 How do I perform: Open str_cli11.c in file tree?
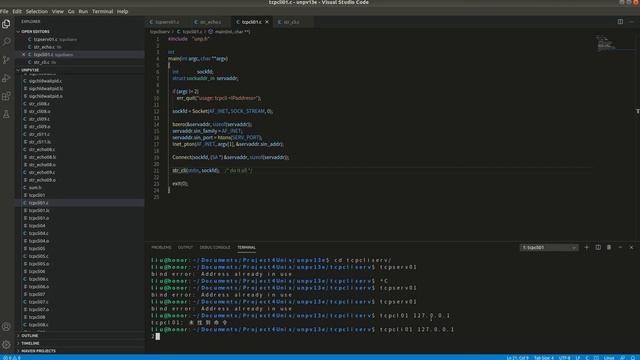click(80, 134)
